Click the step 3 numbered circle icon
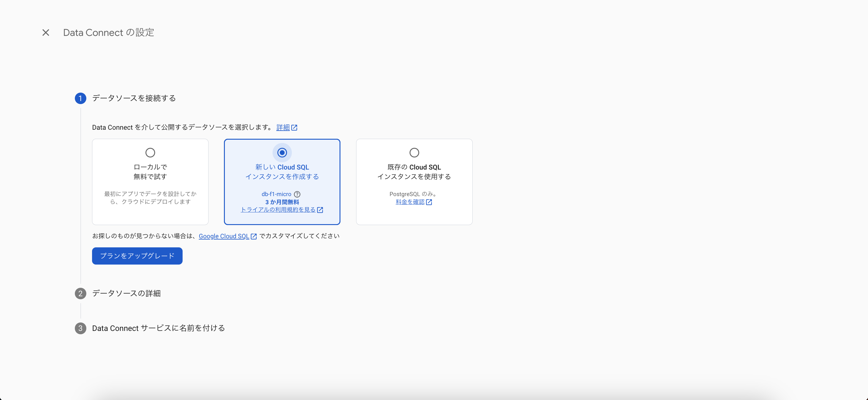 [x=80, y=328]
